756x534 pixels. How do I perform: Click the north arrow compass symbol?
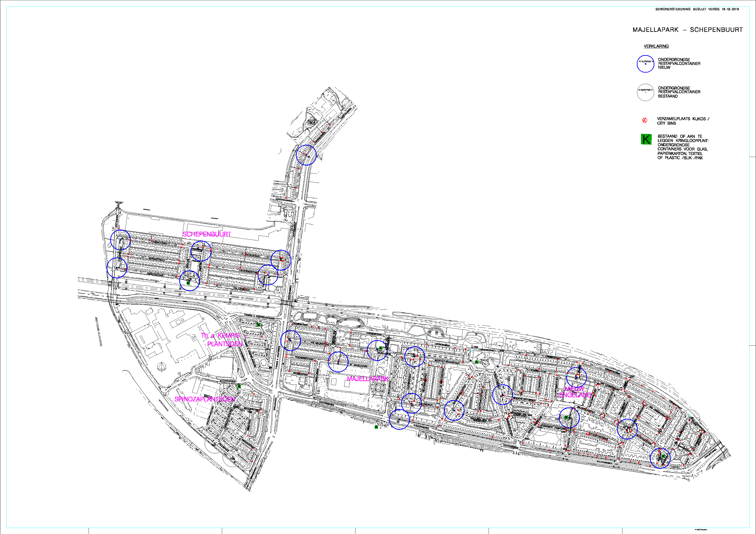point(161,367)
